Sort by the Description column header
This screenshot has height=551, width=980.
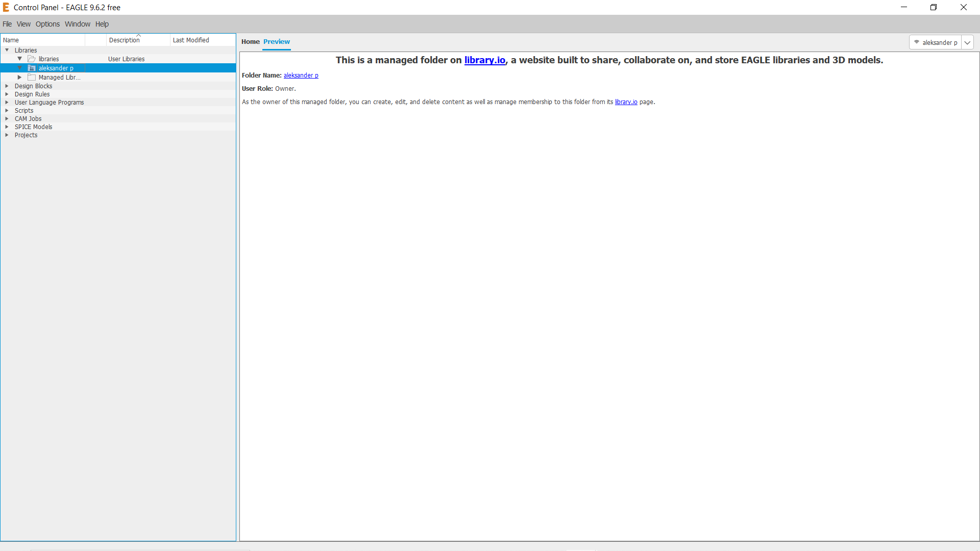click(x=138, y=40)
